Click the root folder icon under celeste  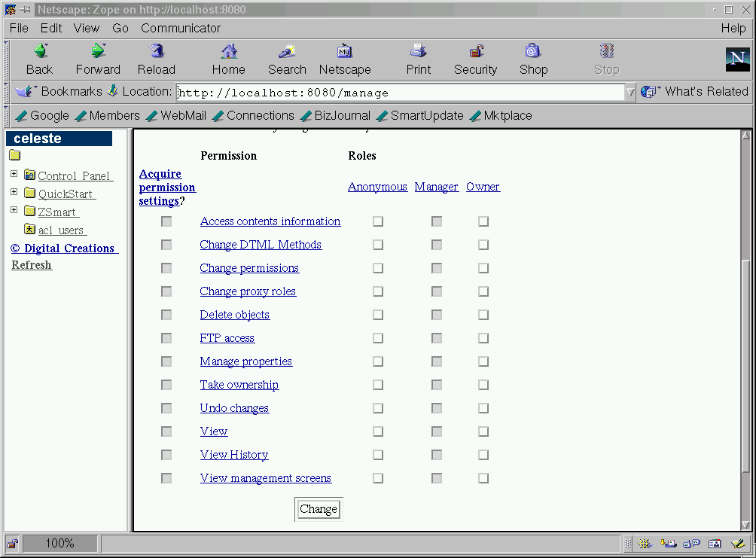click(15, 155)
